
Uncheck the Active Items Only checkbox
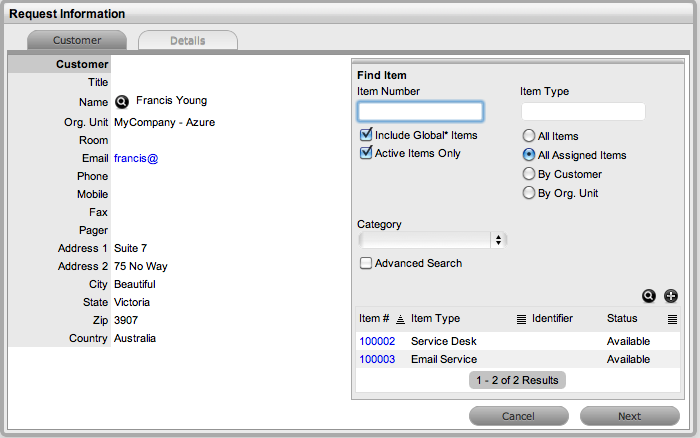pos(366,153)
